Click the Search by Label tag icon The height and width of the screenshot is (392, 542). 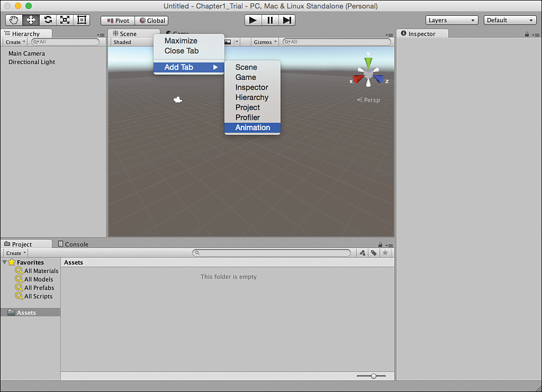click(x=374, y=253)
